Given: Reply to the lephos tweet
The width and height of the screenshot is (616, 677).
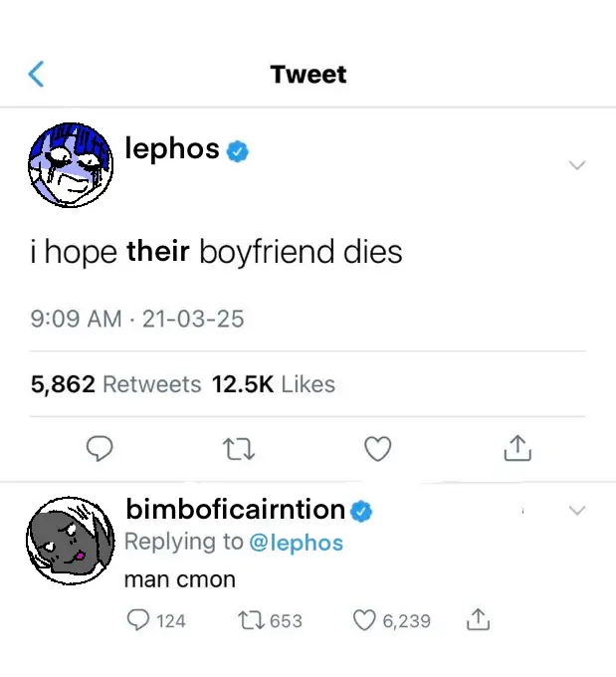Looking at the screenshot, I should [x=98, y=451].
